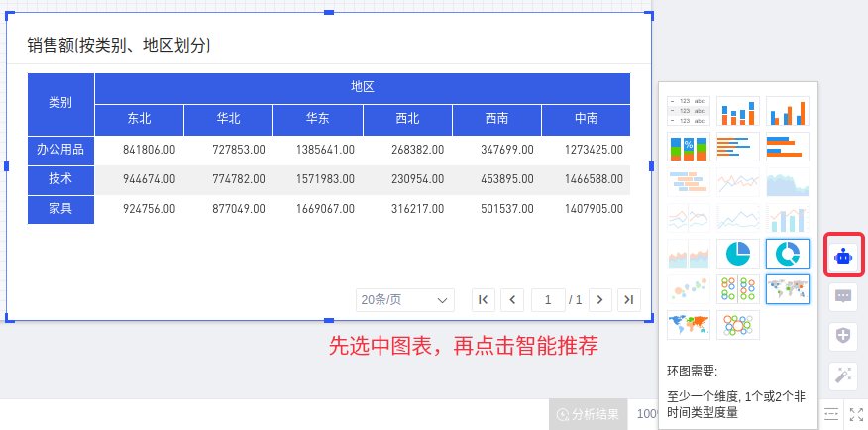Screen dimensions: 868x430
Task: Choose the colored filled map chart
Action: (689, 325)
